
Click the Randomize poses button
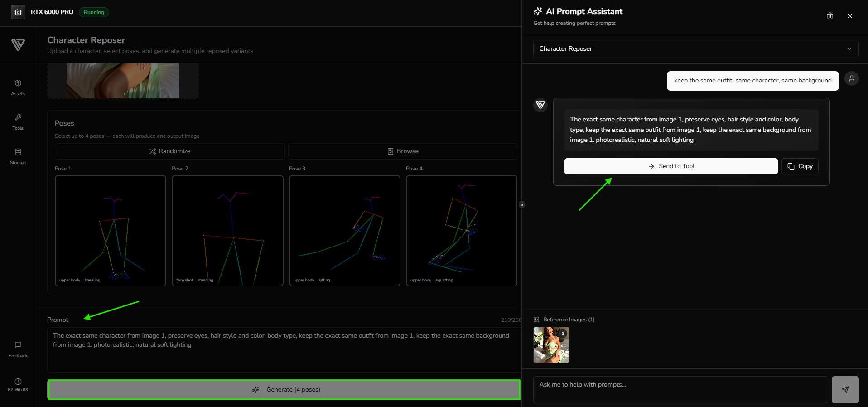(169, 151)
